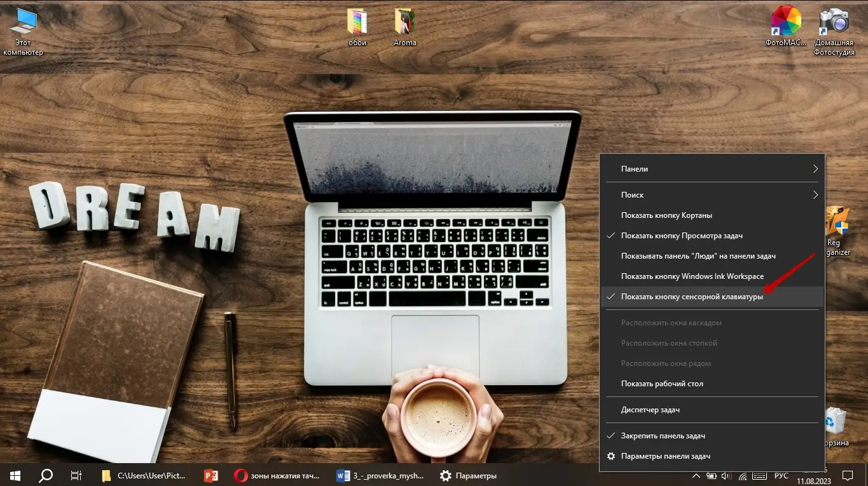Viewport: 868px width, 486px height.
Task: Select the Recycle Bin (Корзина) desktop icon
Action: pos(836,428)
